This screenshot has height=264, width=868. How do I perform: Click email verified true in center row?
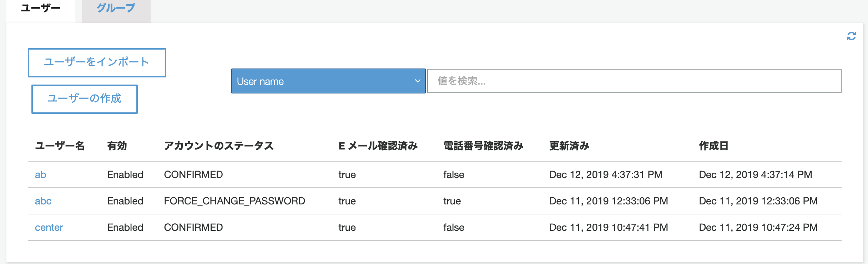pyautogui.click(x=347, y=227)
